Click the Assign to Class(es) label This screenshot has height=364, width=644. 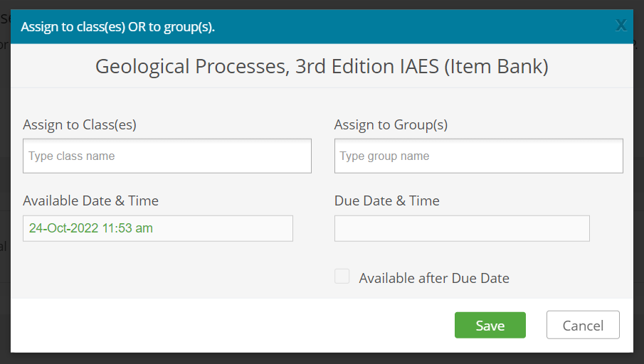click(80, 124)
